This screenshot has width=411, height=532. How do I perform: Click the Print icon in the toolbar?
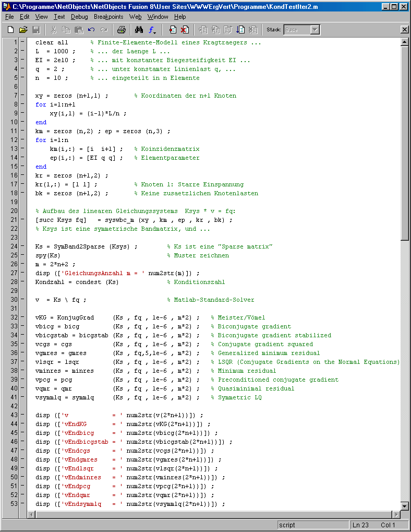pyautogui.click(x=121, y=30)
